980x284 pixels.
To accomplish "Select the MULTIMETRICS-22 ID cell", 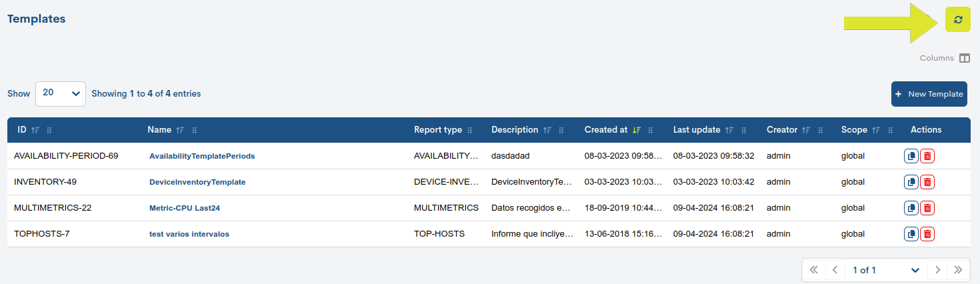I will point(53,208).
